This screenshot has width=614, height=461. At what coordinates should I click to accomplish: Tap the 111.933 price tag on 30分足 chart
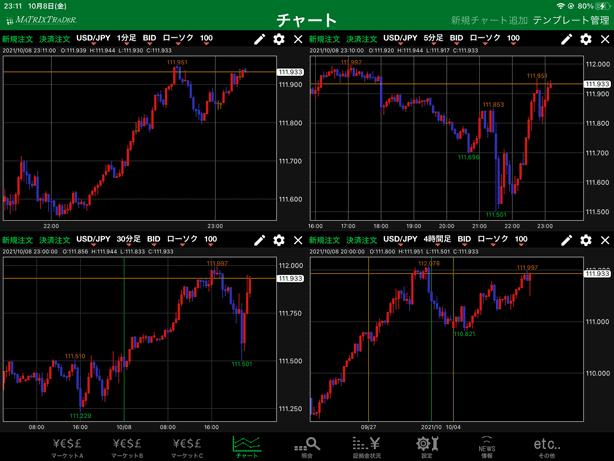pyautogui.click(x=290, y=278)
